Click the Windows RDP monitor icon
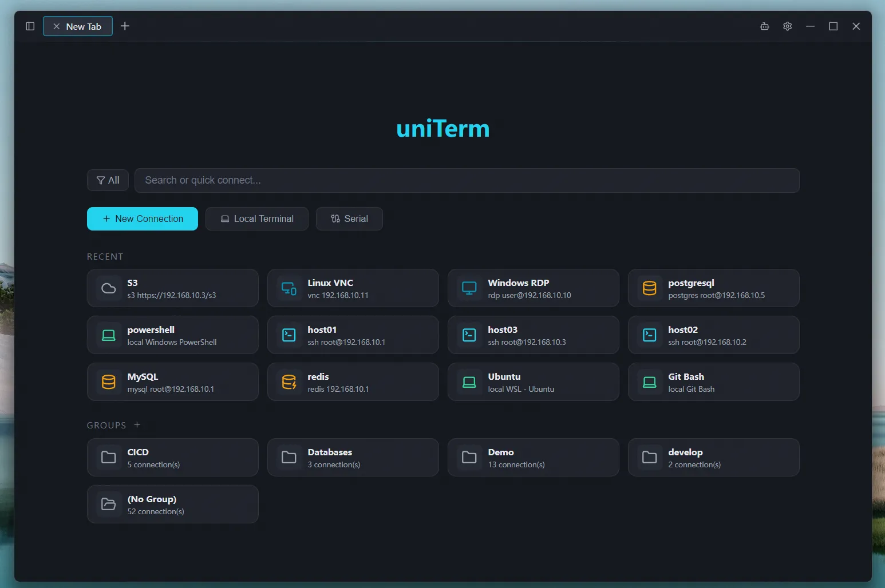The width and height of the screenshot is (885, 588). coord(469,288)
